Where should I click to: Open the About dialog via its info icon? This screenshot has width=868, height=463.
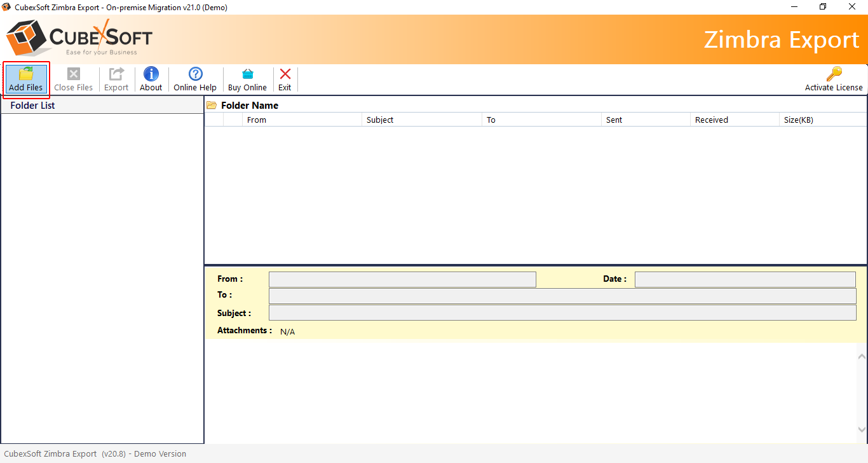click(151, 74)
